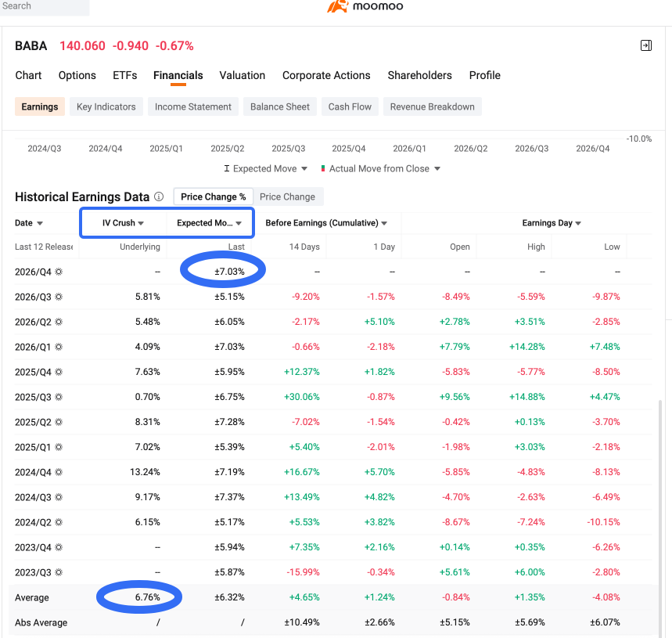Click the Last 12 Releases header cell
Screen dimensions: 672x638
click(x=44, y=247)
